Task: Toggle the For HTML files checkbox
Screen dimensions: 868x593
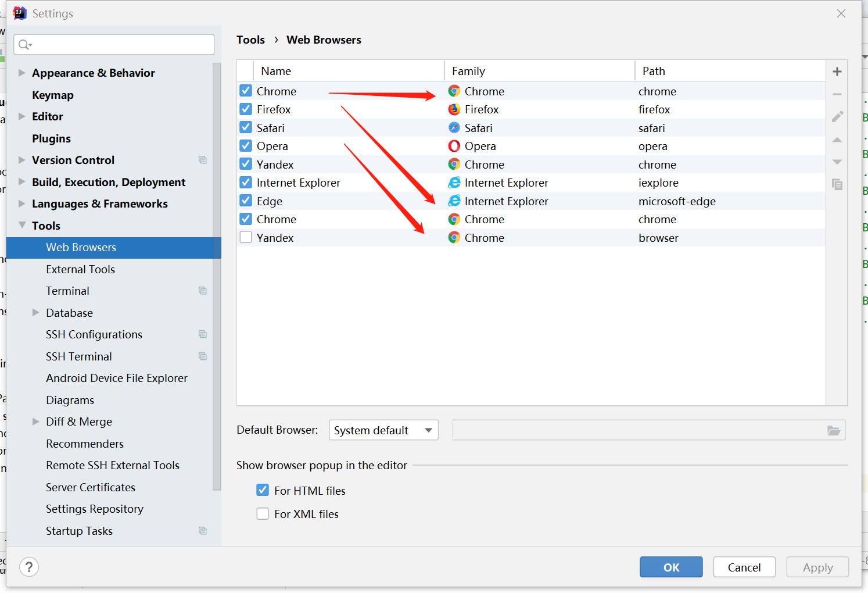Action: (263, 490)
